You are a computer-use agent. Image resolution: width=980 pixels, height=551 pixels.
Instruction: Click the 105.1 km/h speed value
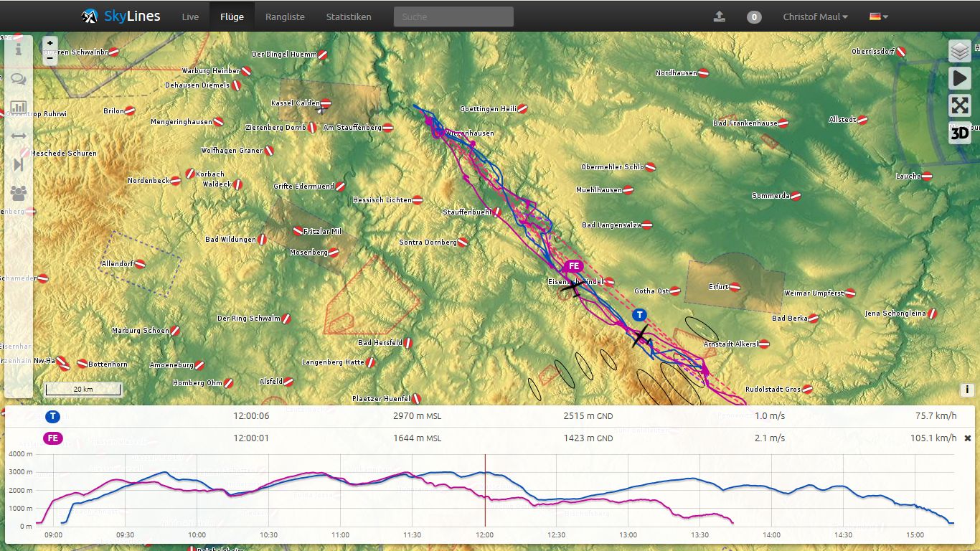coord(933,438)
